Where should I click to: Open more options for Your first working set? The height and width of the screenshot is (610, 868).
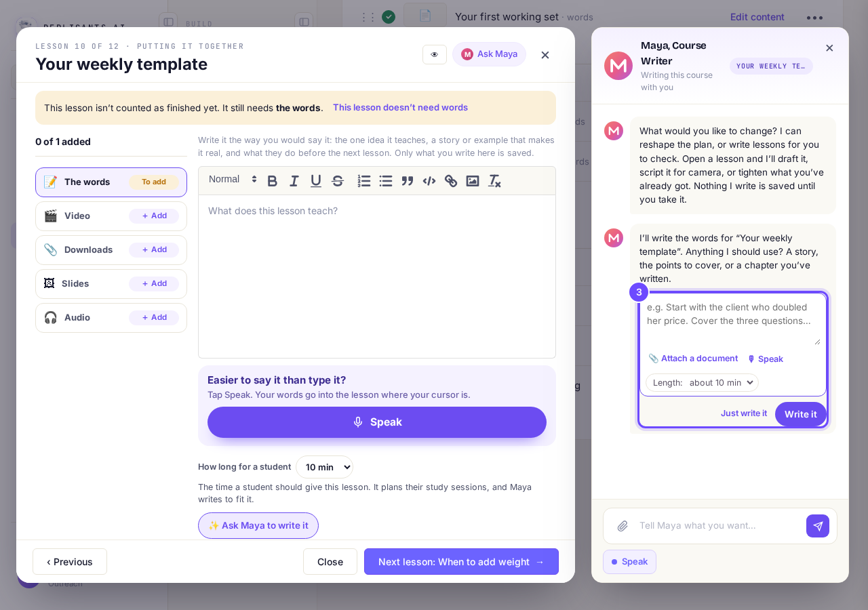click(x=814, y=18)
